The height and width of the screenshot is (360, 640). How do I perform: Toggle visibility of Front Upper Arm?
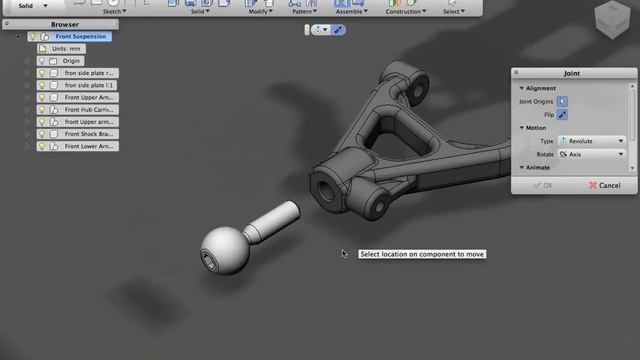[x=42, y=98]
